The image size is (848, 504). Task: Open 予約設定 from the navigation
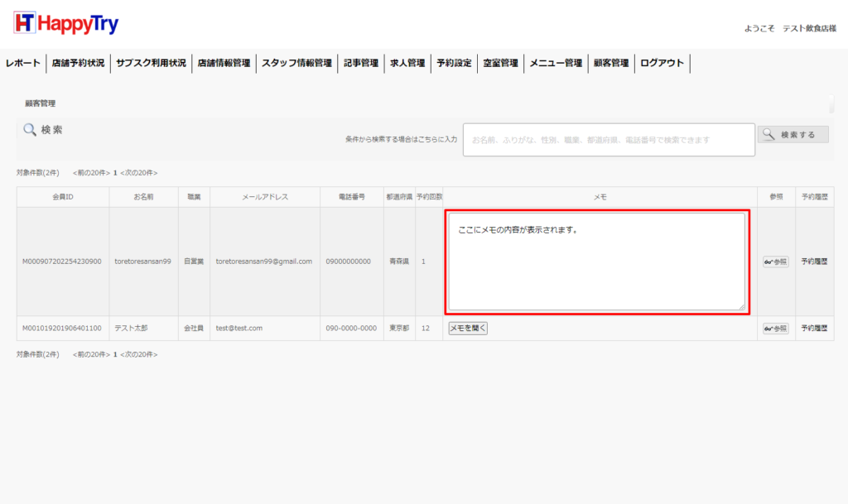click(454, 63)
